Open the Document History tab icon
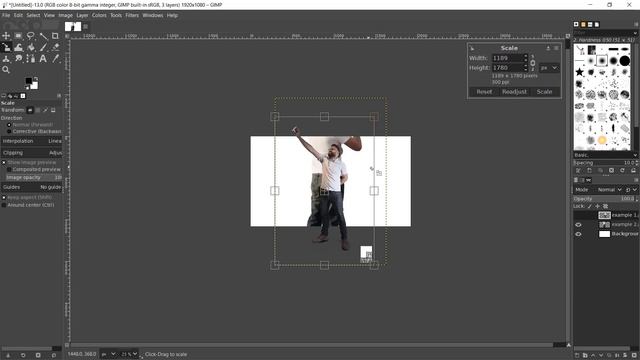This screenshot has height=360, width=640. pyautogui.click(x=597, y=24)
